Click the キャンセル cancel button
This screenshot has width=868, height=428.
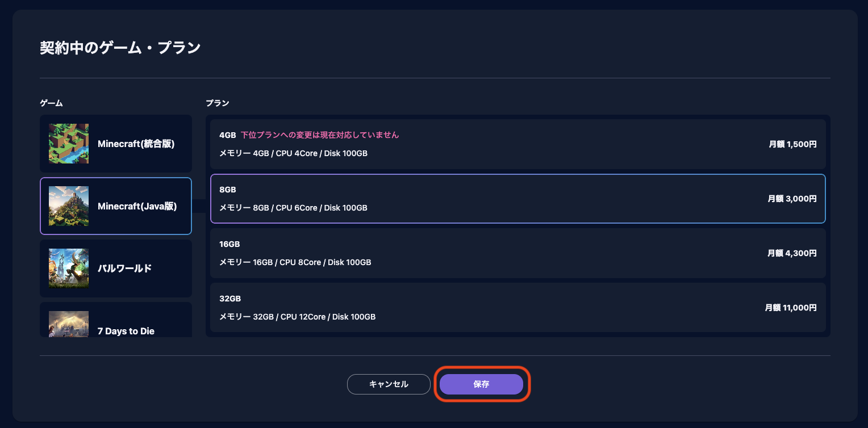coord(389,384)
